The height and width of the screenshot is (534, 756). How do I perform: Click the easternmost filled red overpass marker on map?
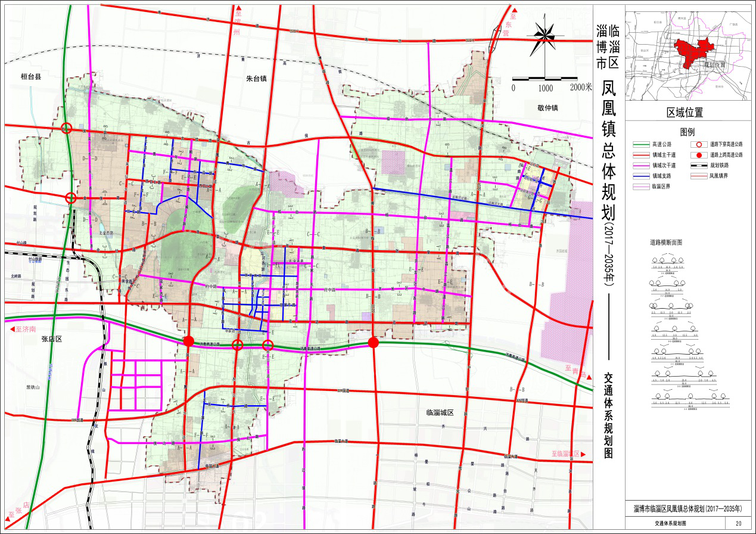(373, 342)
